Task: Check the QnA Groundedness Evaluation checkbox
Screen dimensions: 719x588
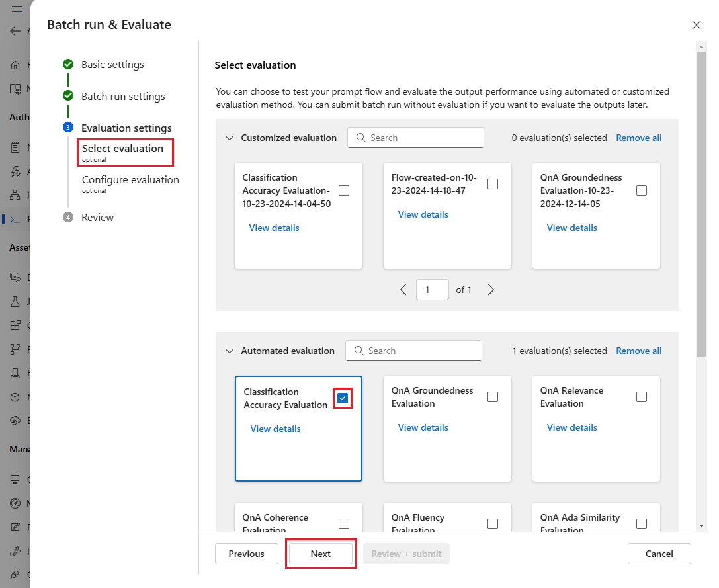Action: (493, 397)
